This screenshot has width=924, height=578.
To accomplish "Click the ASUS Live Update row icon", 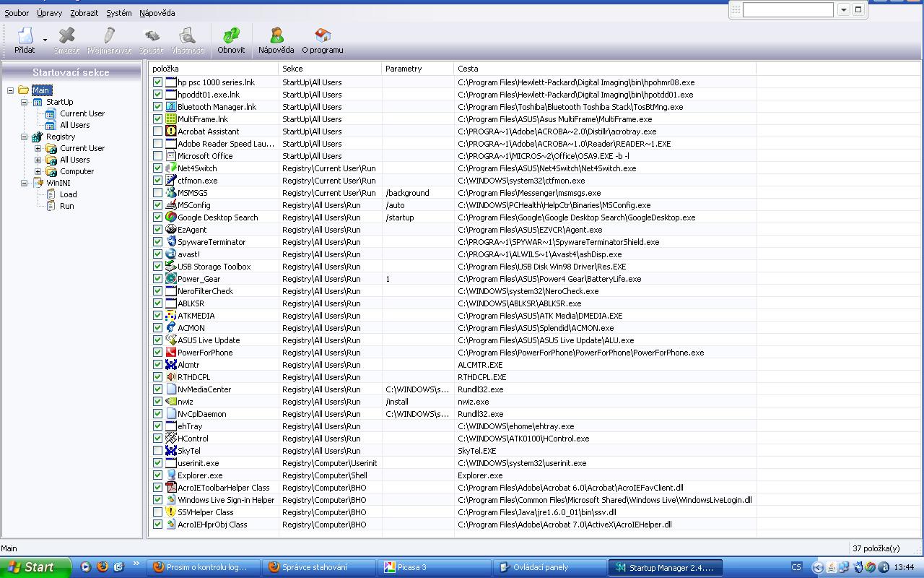I will [171, 340].
